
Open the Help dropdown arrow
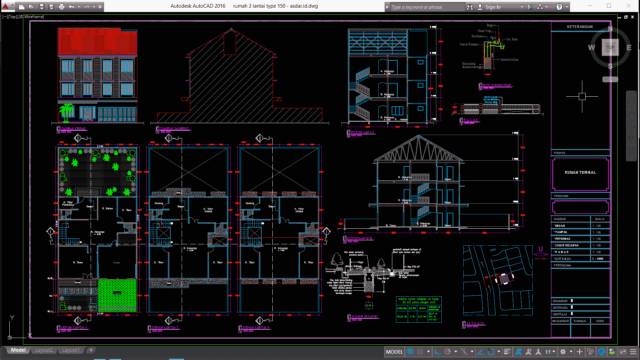click(x=567, y=7)
